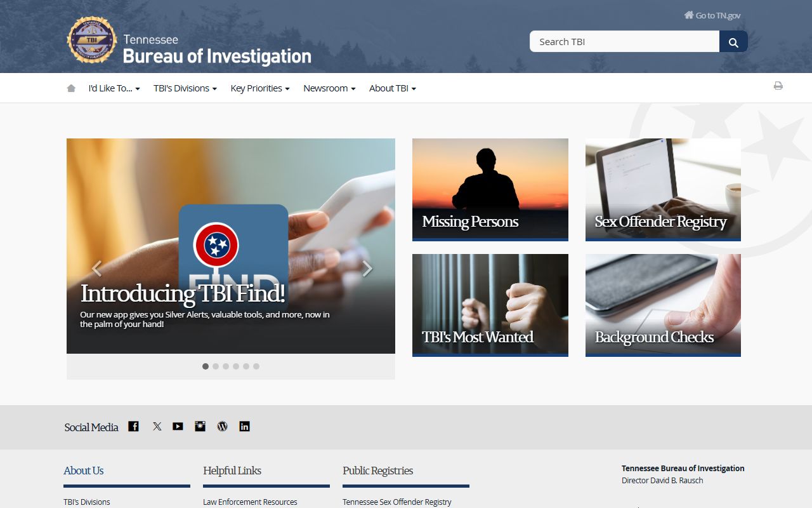Click the print page icon

pyautogui.click(x=778, y=86)
